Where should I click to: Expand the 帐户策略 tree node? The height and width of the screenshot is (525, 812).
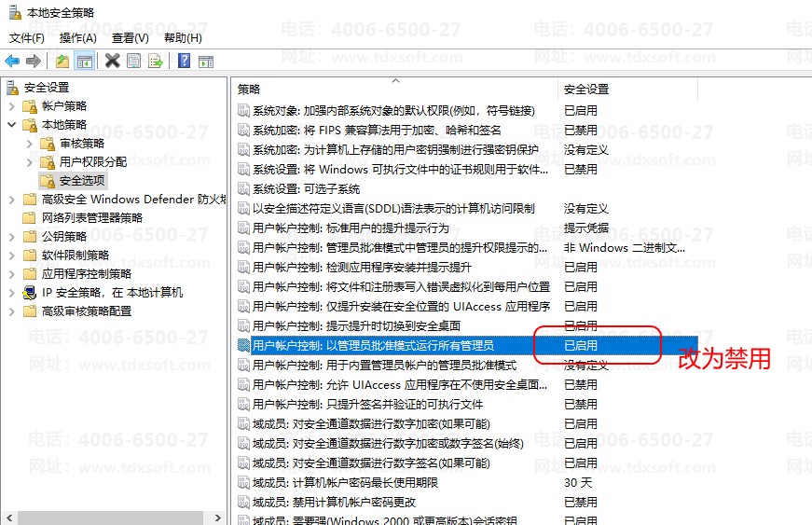point(11,106)
